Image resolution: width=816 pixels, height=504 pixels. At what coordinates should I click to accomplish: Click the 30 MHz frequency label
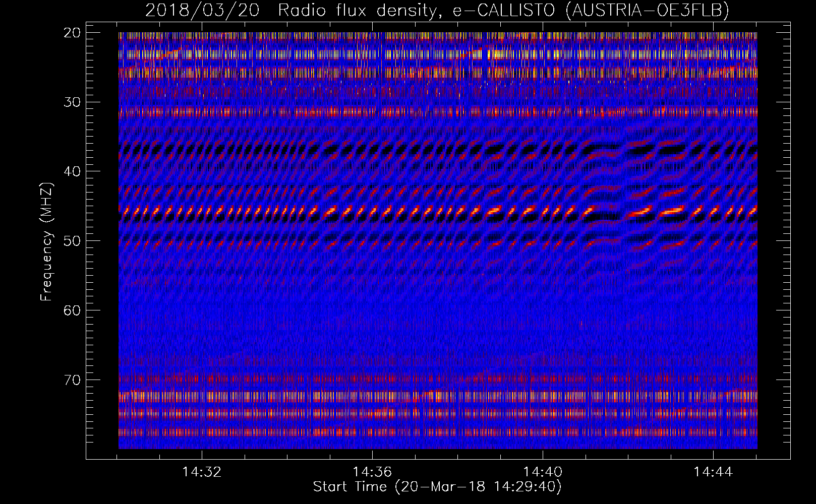[72, 102]
